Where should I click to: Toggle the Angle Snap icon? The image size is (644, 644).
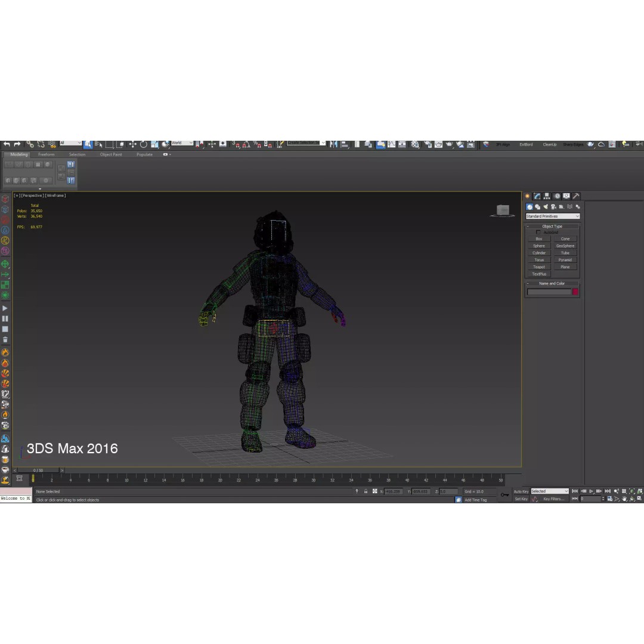[246, 144]
